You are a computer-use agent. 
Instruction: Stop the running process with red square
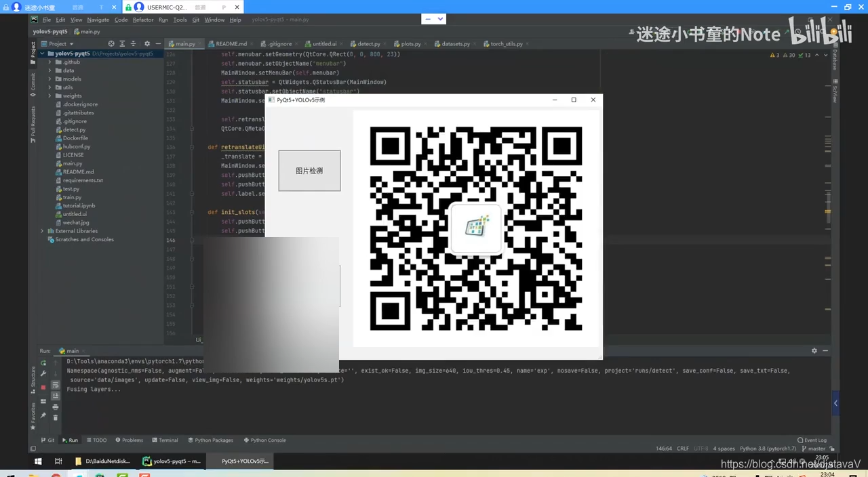coord(43,387)
